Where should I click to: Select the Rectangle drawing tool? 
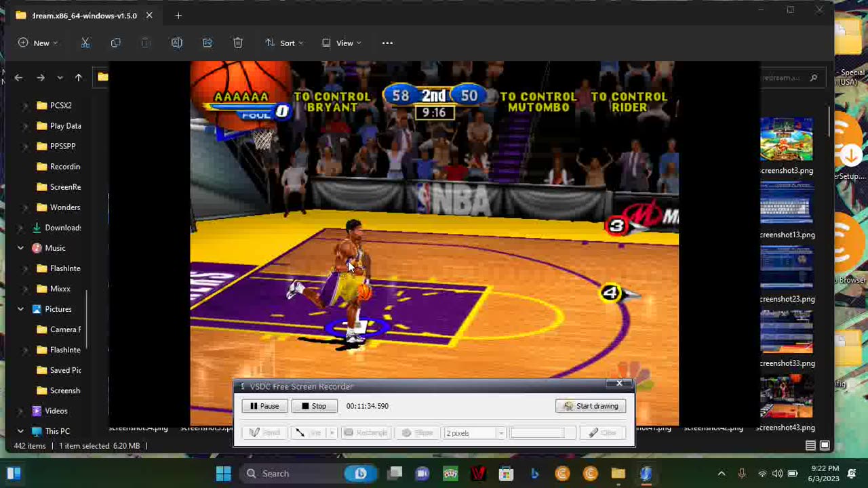(366, 432)
